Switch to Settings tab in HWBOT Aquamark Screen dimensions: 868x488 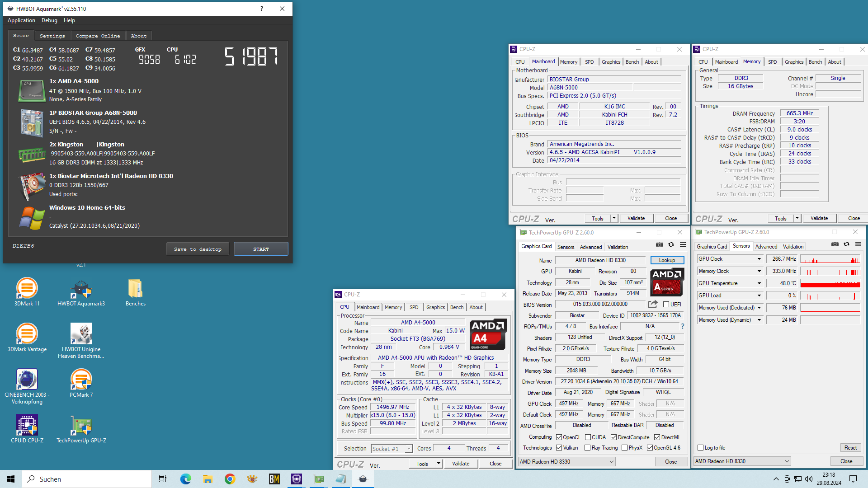[52, 36]
